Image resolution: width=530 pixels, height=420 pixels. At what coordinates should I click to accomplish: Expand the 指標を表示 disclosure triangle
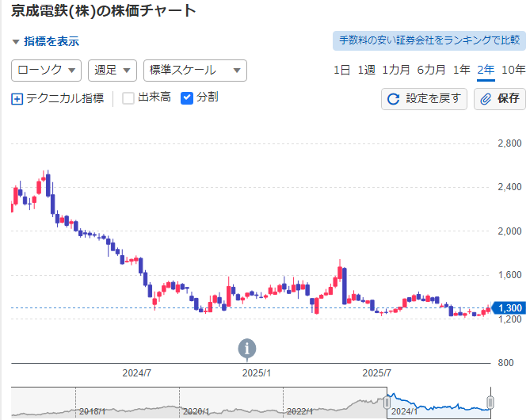click(x=16, y=42)
